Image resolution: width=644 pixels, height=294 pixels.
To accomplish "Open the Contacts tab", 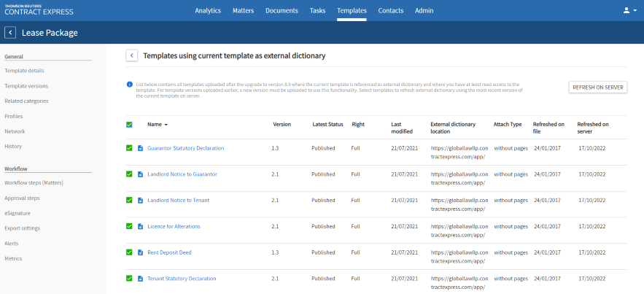I will (391, 11).
